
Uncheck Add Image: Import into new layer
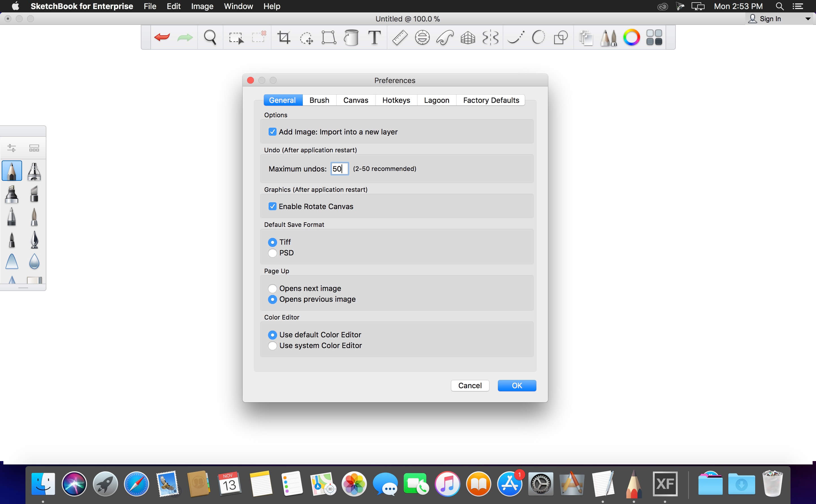pos(273,132)
